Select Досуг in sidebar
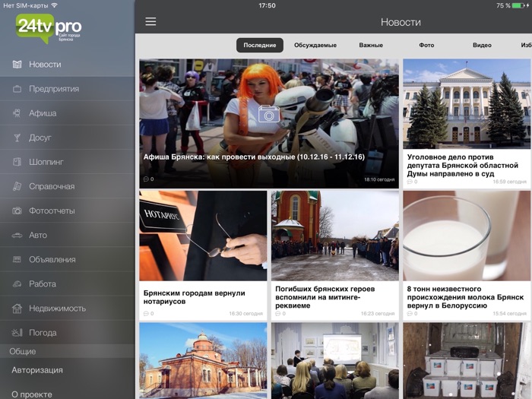This screenshot has width=532, height=399. 68,138
